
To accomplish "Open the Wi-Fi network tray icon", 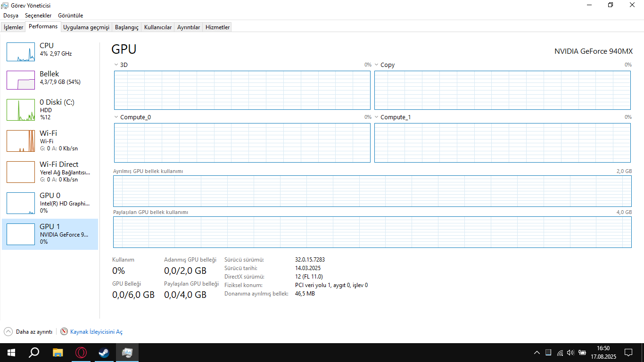I will [560, 353].
